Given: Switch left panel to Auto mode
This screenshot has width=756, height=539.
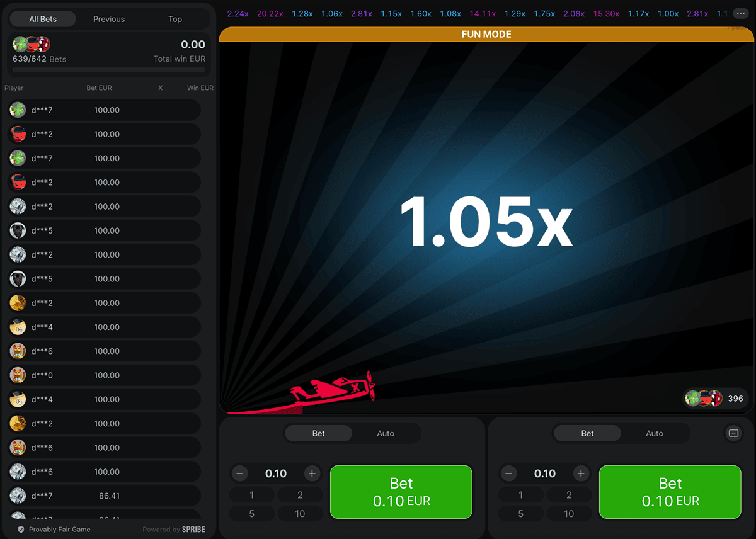Looking at the screenshot, I should point(386,433).
